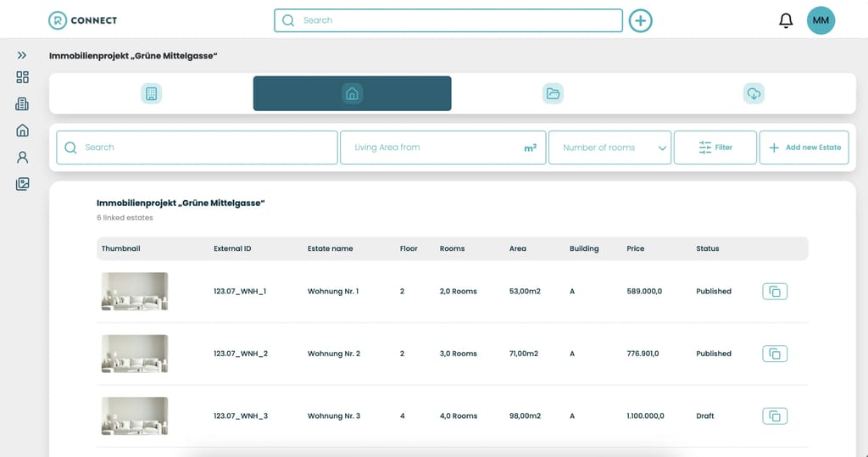The height and width of the screenshot is (457, 868).
Task: Click the 3,0 Rooms cell
Action: pos(459,354)
